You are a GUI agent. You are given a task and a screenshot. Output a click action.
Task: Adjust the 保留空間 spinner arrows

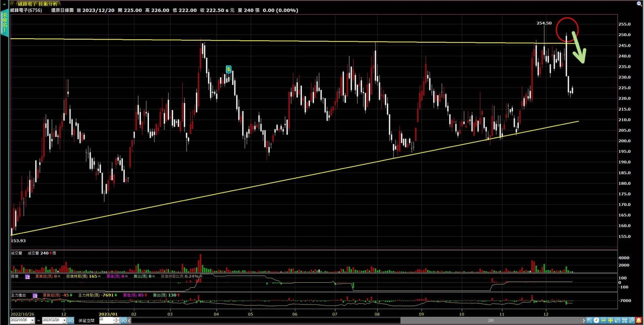117,320
